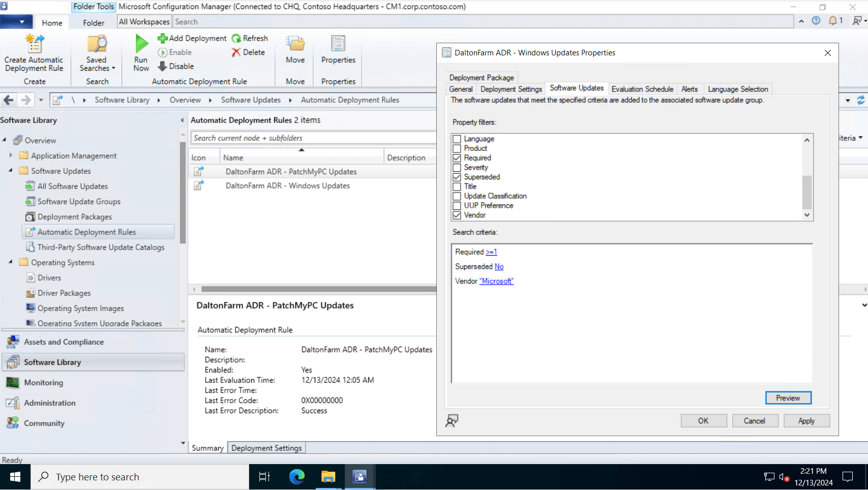The width and height of the screenshot is (868, 490).
Task: Open Deployment Settings tab in dialog
Action: tap(511, 89)
